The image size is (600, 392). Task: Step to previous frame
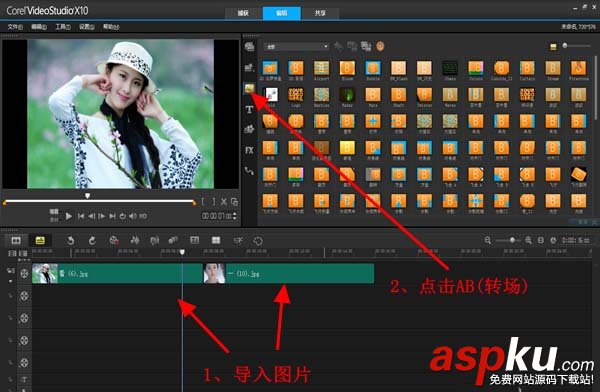(x=91, y=216)
